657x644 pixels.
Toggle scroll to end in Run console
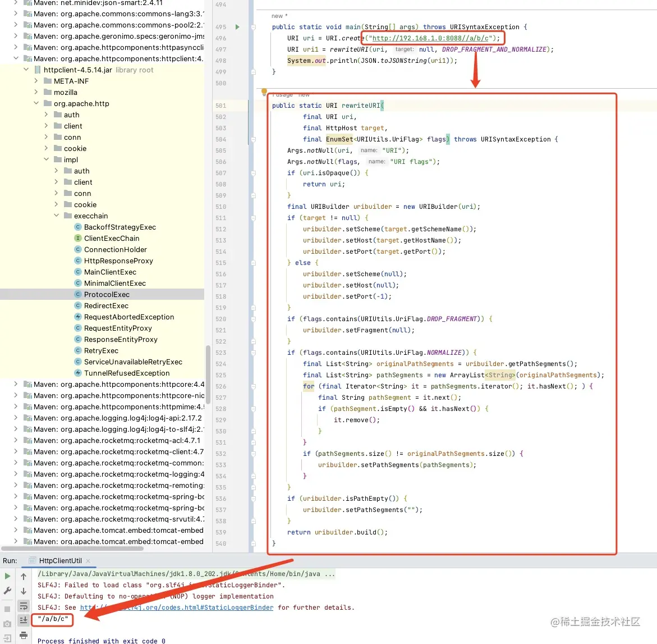tap(24, 620)
